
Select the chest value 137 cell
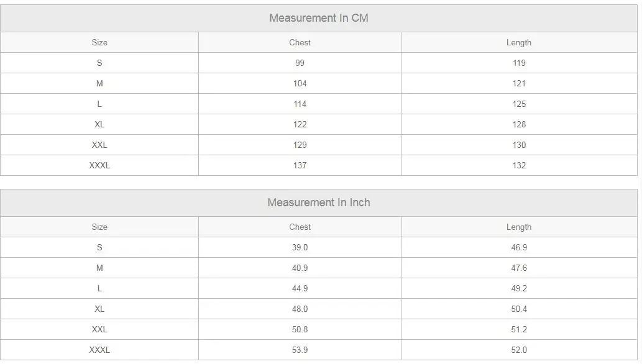point(300,165)
